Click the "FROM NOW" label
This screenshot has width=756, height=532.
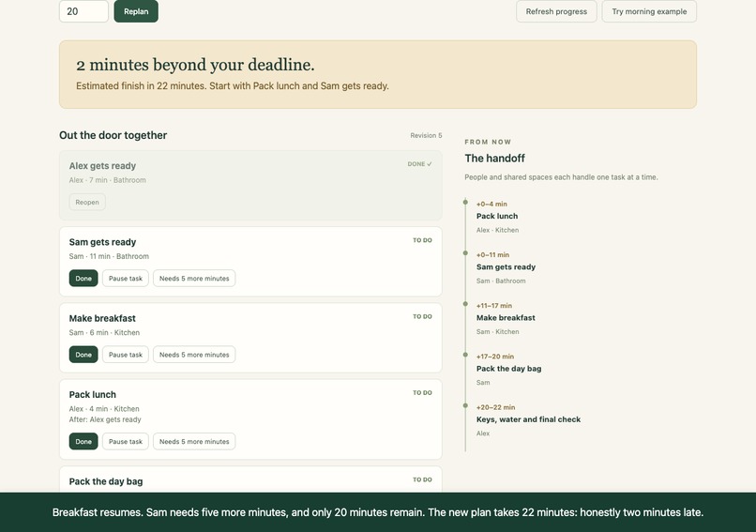point(488,142)
